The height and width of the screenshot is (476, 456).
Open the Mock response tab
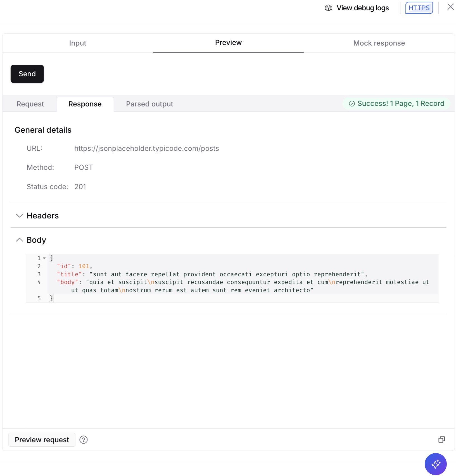(379, 43)
